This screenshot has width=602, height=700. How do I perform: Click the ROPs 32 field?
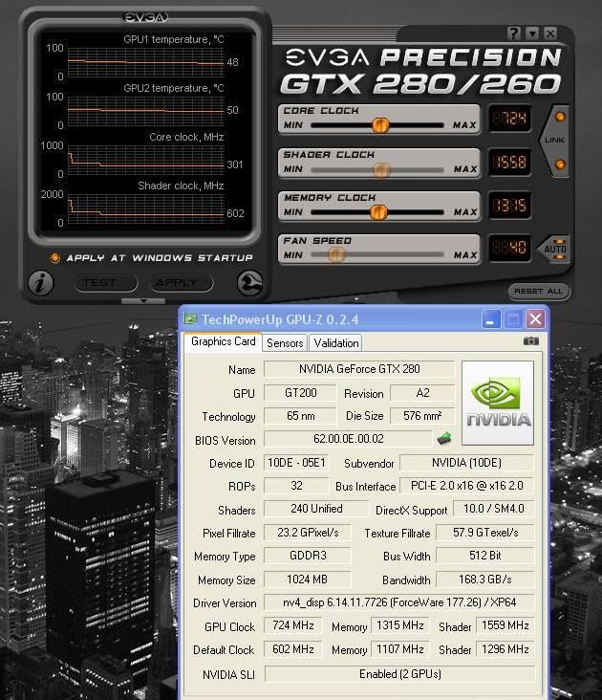pyautogui.click(x=296, y=486)
